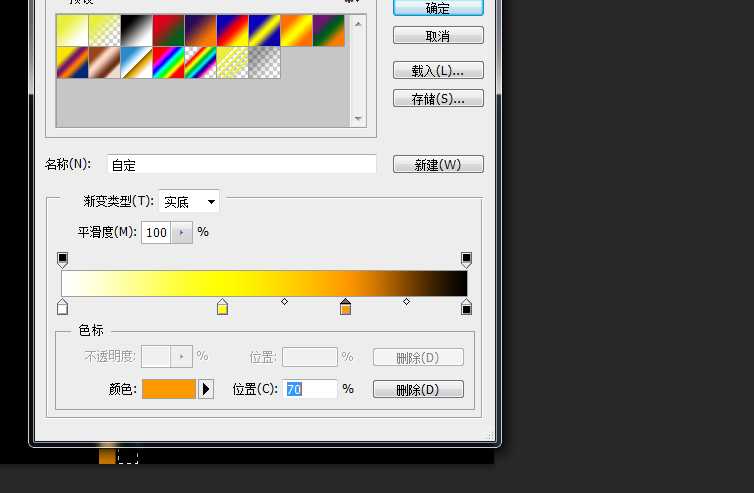Click the 名称 field containing 自定
The image size is (754, 493).
click(x=242, y=164)
